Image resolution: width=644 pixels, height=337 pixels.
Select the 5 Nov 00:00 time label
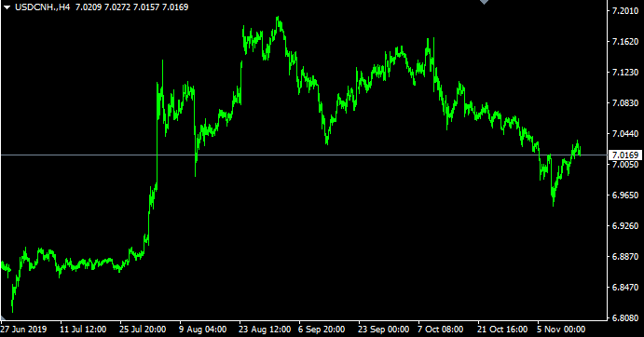[561, 330]
